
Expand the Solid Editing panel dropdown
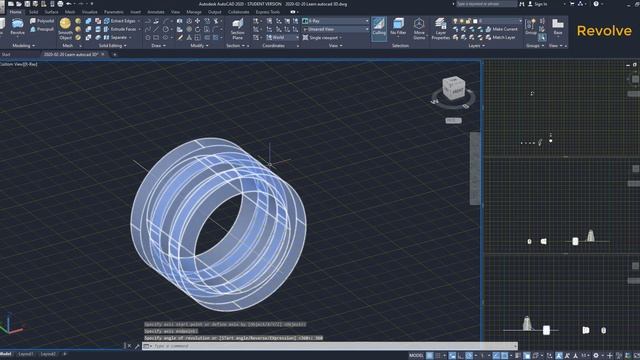click(x=113, y=46)
